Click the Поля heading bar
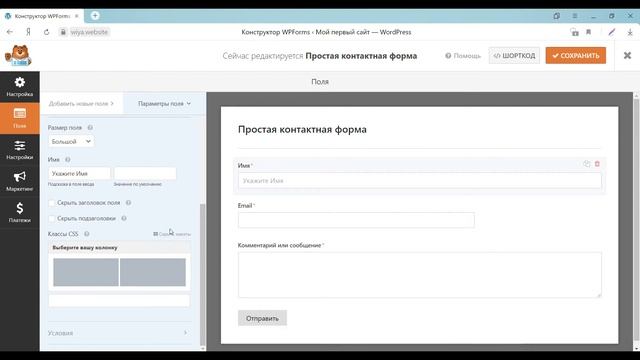The height and width of the screenshot is (360, 640). coord(320,82)
